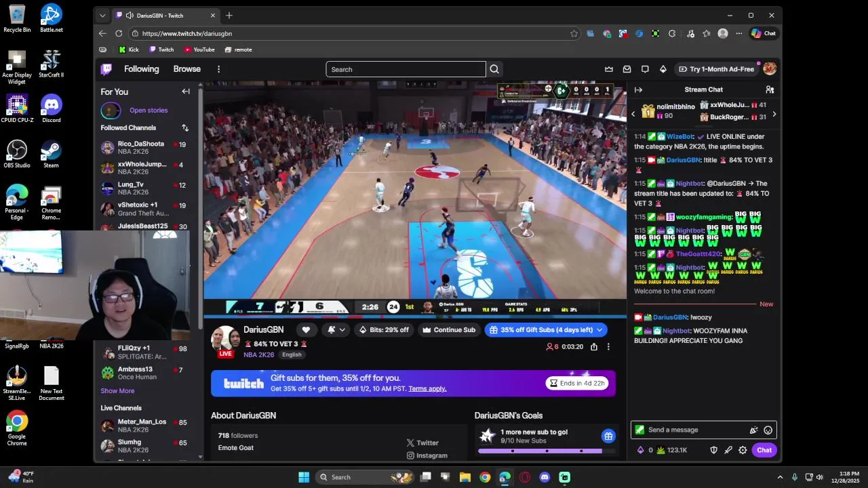Open channel points balance 123.1K
Image resolution: width=868 pixels, height=488 pixels.
(671, 450)
